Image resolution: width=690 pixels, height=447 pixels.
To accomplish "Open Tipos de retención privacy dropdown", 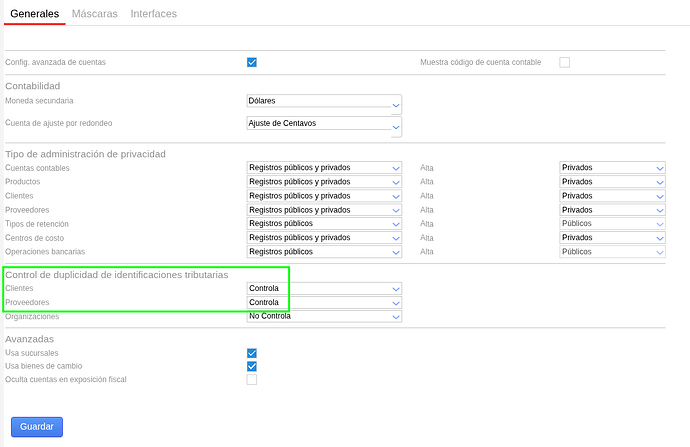I will 324,224.
